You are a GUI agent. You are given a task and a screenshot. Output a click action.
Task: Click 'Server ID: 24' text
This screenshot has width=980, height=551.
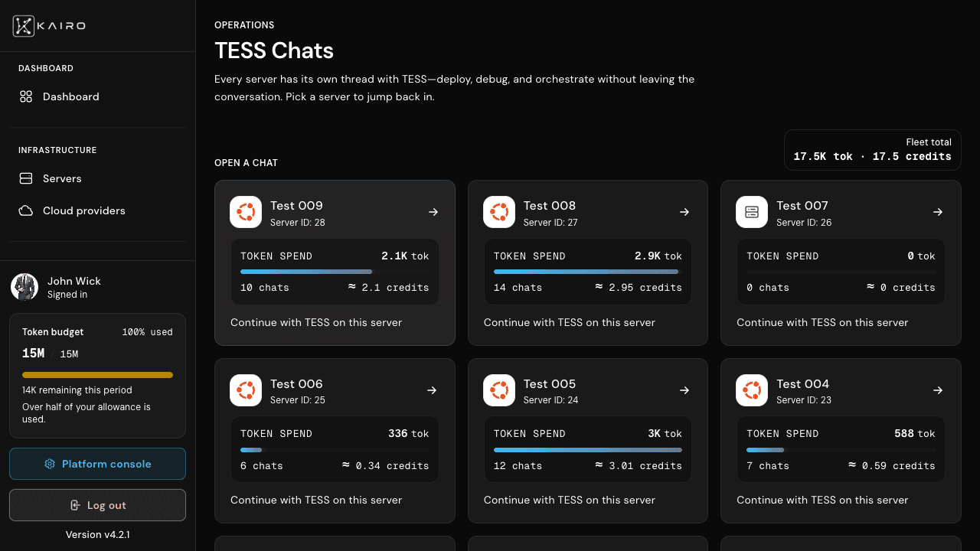551,400
